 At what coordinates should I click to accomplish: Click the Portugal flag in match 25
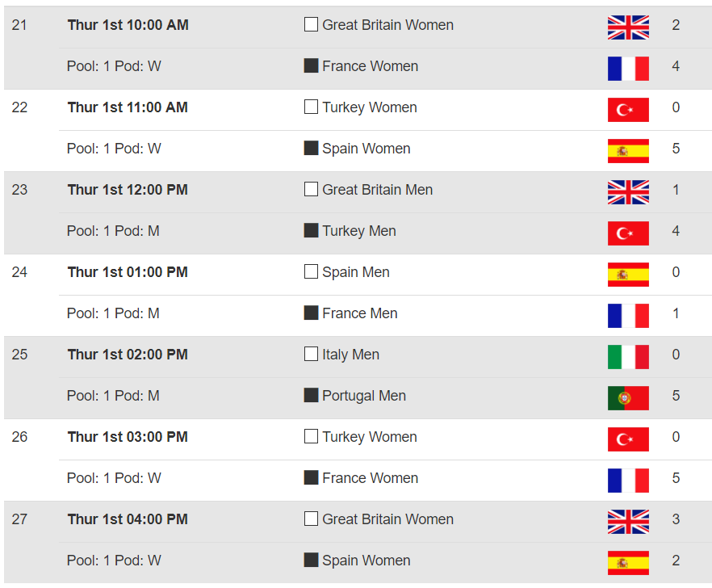coord(628,398)
